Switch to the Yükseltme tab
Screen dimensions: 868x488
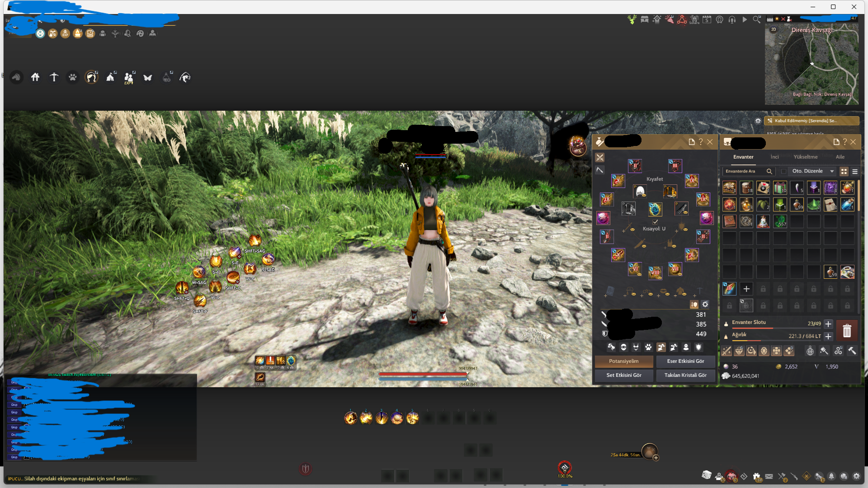coord(806,157)
